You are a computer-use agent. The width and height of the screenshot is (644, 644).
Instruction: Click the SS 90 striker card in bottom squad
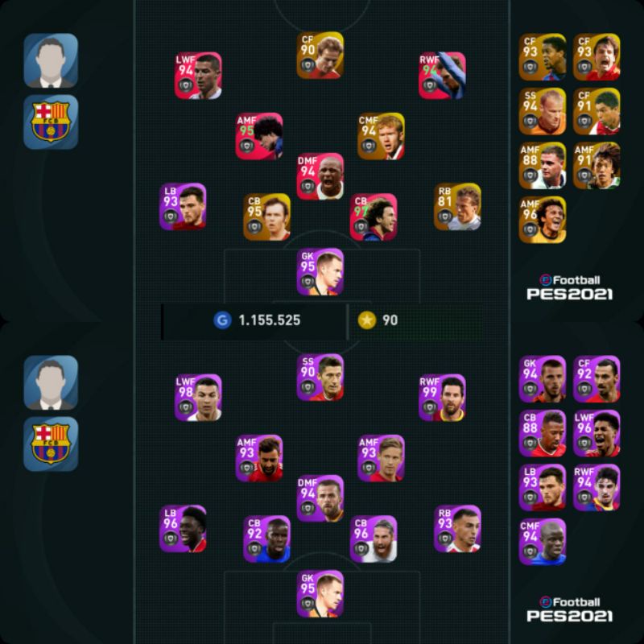pyautogui.click(x=320, y=377)
